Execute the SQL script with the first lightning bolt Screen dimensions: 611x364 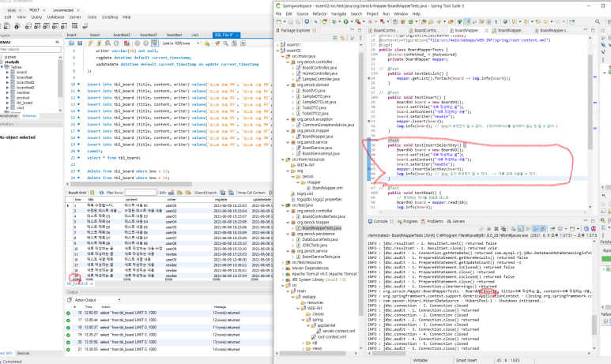(x=90, y=43)
